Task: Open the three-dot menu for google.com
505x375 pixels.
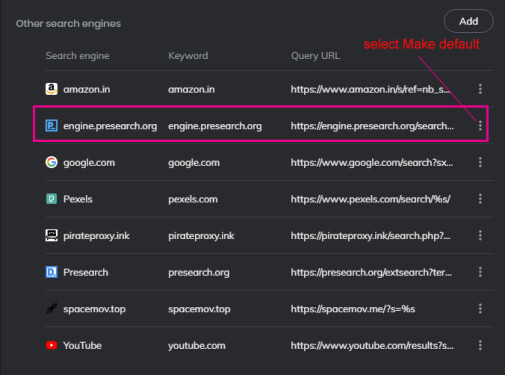Action: click(x=480, y=162)
